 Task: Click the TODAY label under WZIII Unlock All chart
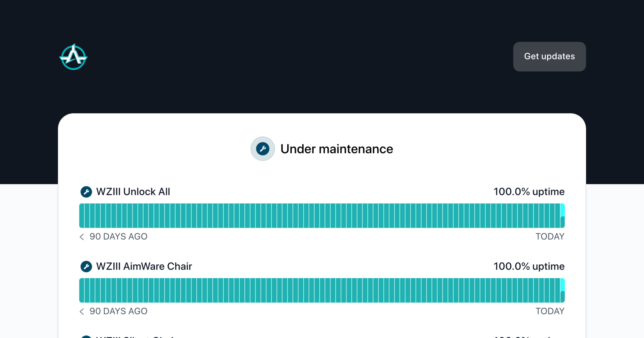pos(550,237)
